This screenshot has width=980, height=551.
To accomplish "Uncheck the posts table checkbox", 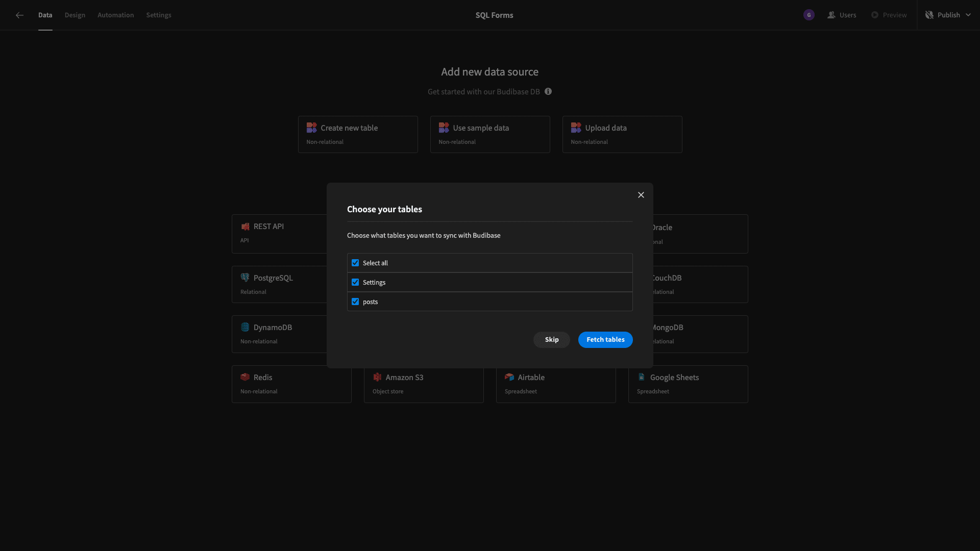I will pyautogui.click(x=355, y=302).
